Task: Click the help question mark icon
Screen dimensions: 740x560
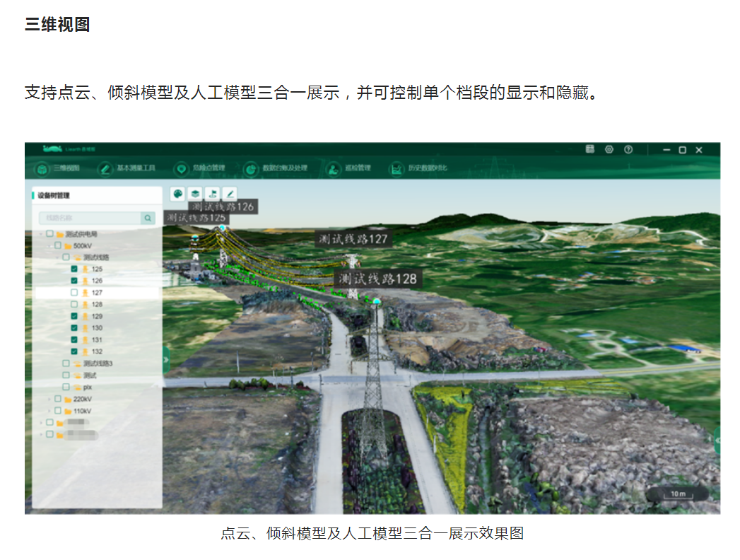Action: pos(628,150)
